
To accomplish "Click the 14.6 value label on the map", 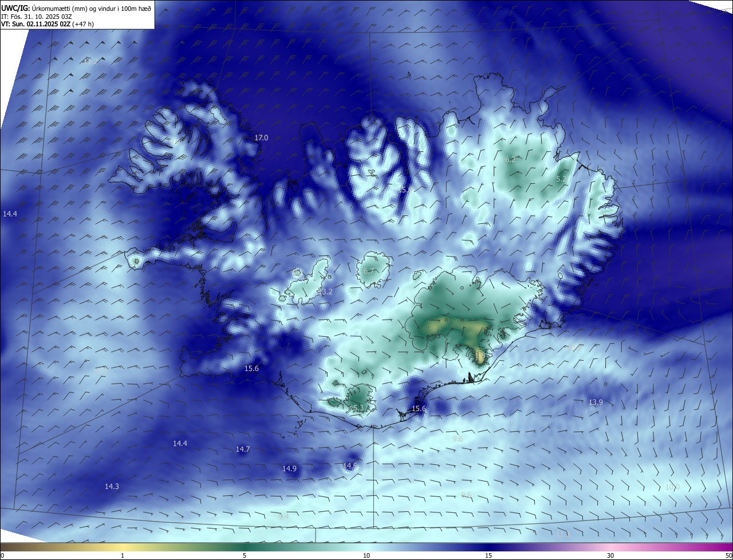I will pyautogui.click(x=350, y=466).
